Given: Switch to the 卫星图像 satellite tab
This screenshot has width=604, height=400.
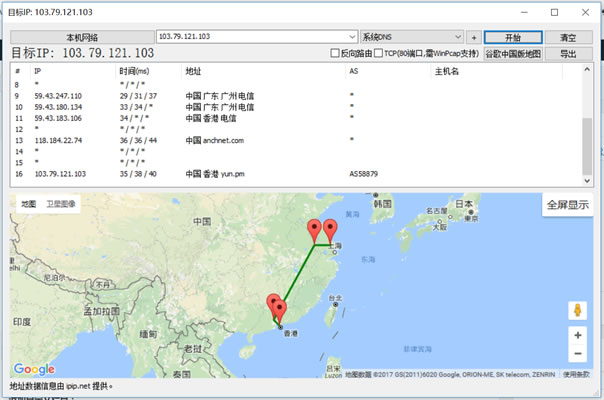Looking at the screenshot, I should 62,204.
